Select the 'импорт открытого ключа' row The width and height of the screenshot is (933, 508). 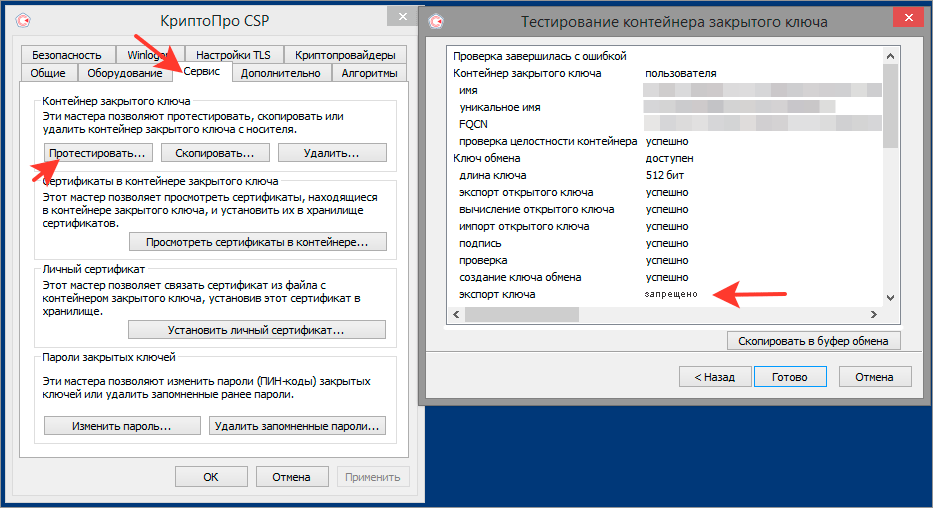665,227
